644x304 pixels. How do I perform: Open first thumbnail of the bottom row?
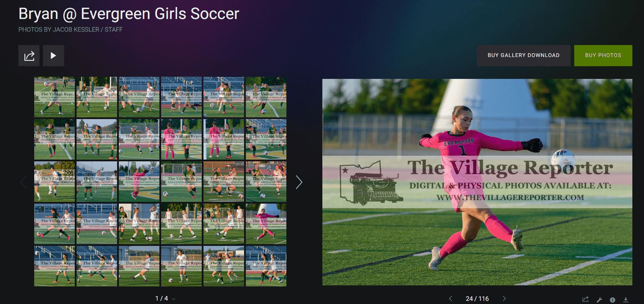click(54, 266)
